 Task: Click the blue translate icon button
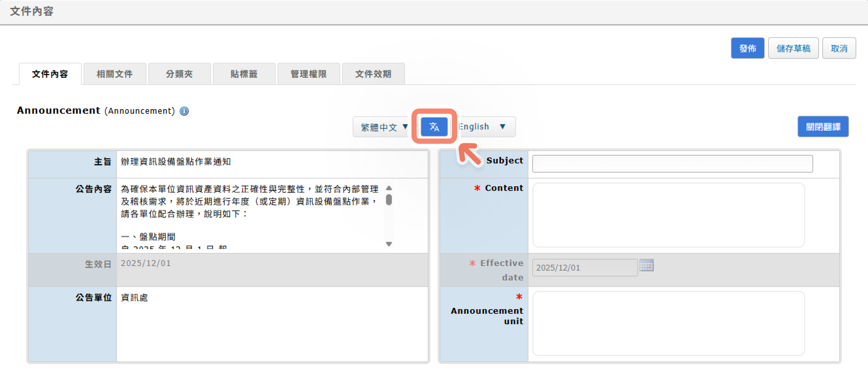tap(434, 127)
